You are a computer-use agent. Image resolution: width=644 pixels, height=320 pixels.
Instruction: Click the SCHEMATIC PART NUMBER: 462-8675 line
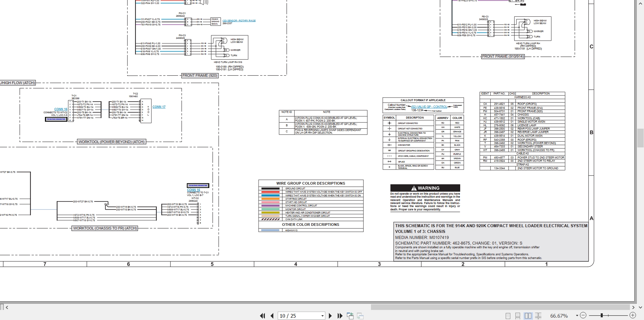(x=459, y=243)
